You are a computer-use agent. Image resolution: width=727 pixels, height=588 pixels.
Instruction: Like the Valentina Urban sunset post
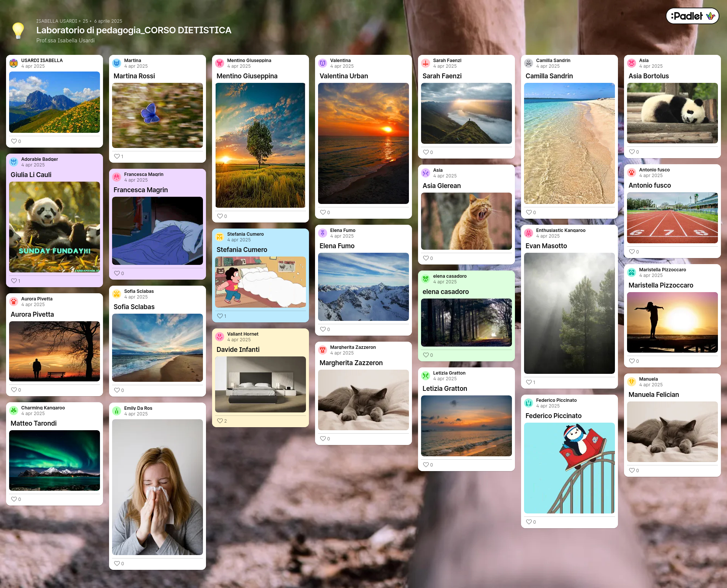pyautogui.click(x=323, y=212)
